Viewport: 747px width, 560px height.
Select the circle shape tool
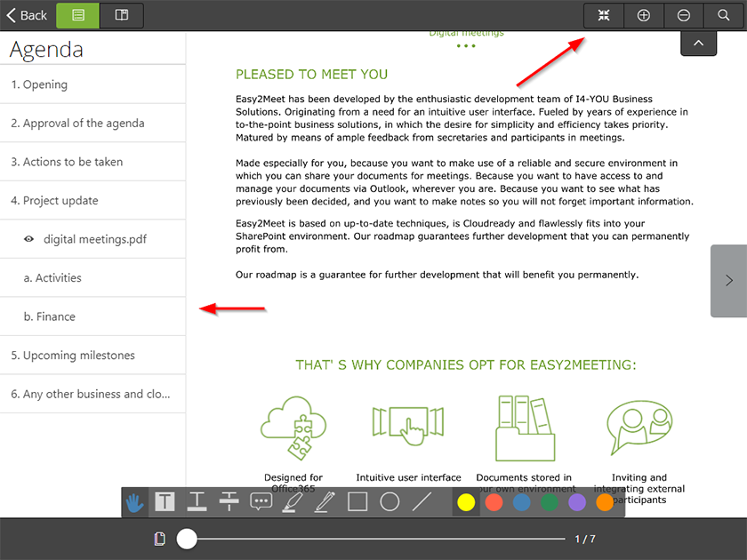pos(390,502)
